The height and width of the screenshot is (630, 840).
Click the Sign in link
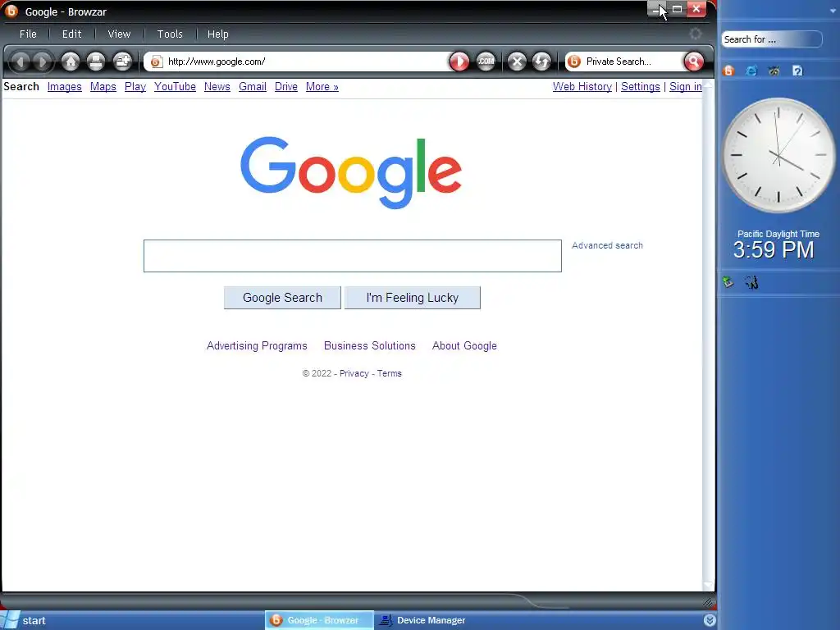coord(685,87)
